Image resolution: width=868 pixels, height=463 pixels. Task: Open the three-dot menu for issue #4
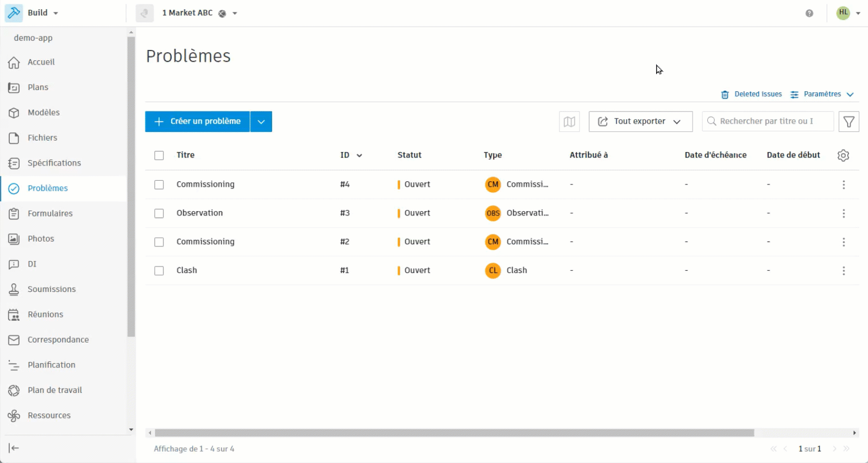844,185
